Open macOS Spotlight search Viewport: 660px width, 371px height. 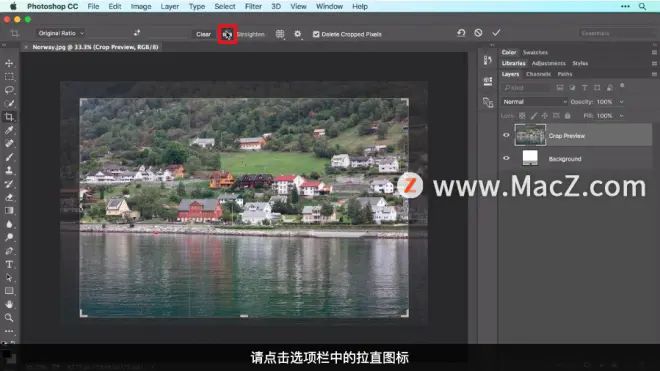(x=642, y=6)
